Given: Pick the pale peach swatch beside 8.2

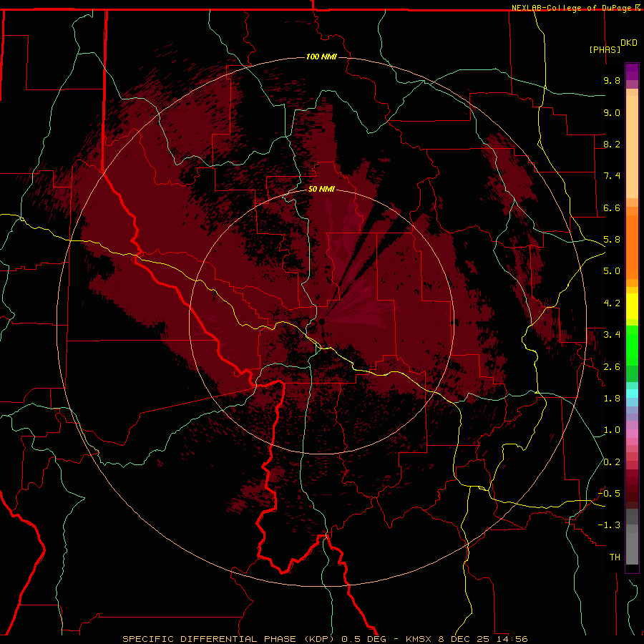Looking at the screenshot, I should 632,147.
